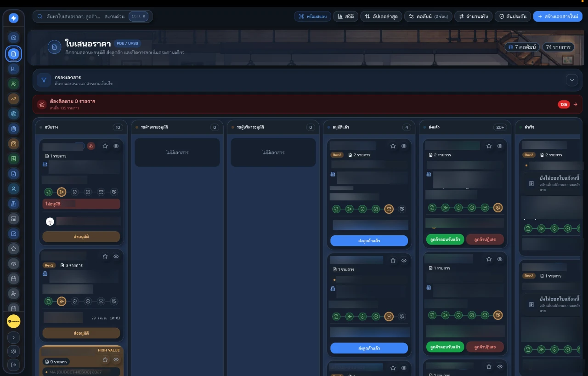The height and width of the screenshot is (376, 588).
Task: Click the yellow company avatar in sidebar
Action: (x=14, y=321)
